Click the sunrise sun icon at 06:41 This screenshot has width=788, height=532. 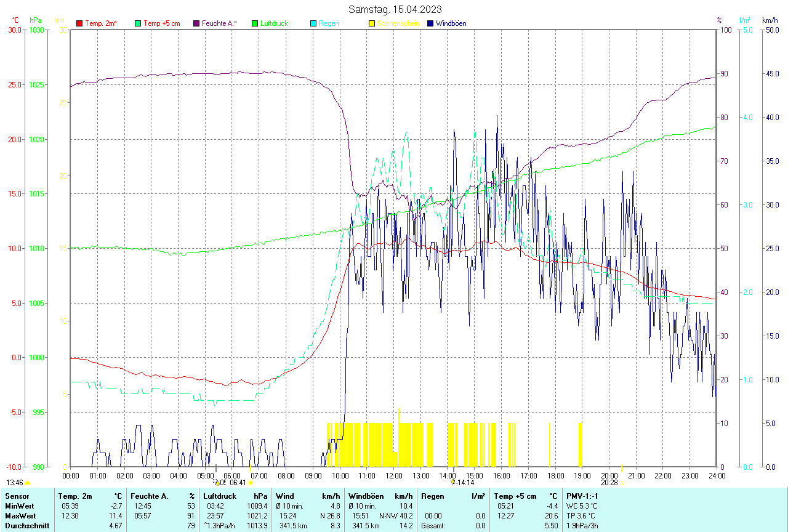coord(250,483)
